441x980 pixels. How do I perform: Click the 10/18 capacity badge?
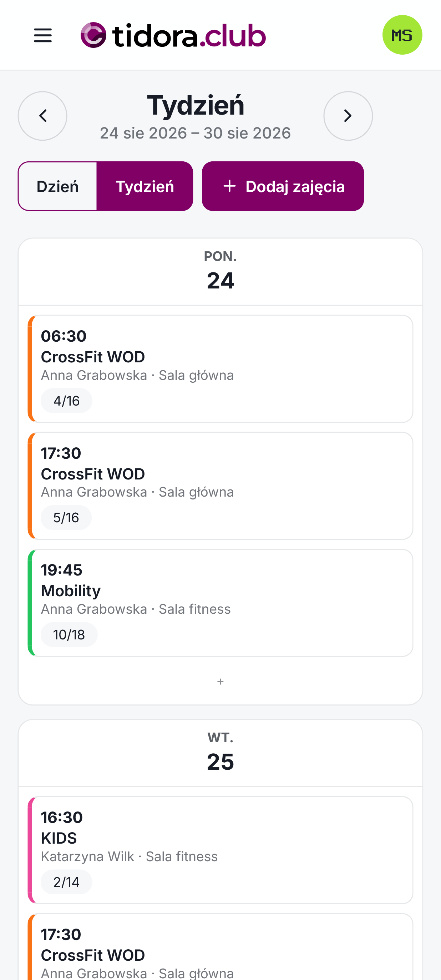click(x=69, y=634)
